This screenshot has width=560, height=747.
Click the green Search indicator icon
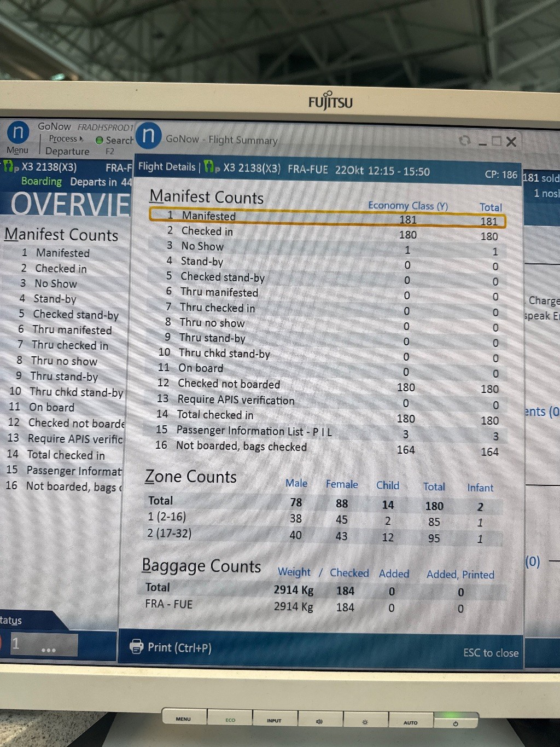point(99,140)
